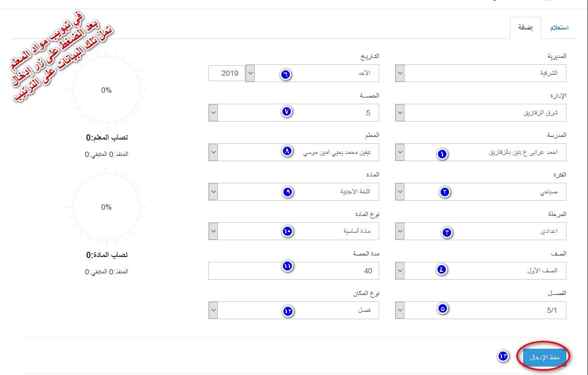Screen dimensions: 588x375
Task: Expand the الإدارة dropdown showing شرق الزقازيق
Action: pos(481,113)
